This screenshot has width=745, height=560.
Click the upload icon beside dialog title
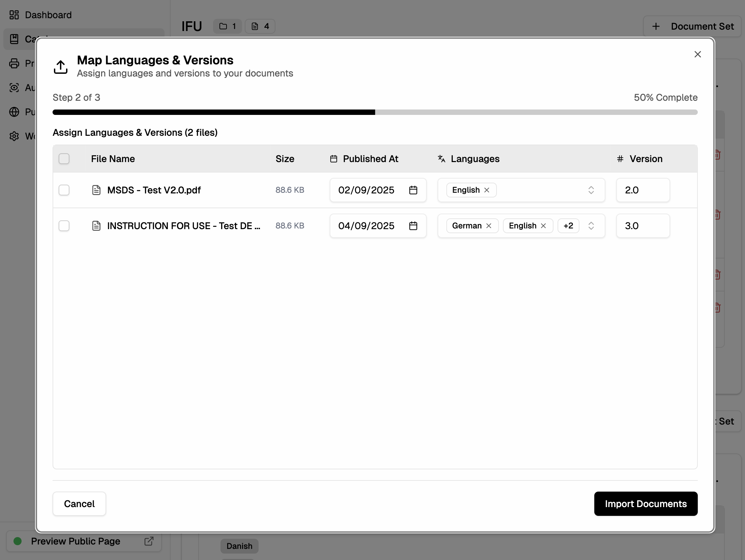click(x=61, y=67)
